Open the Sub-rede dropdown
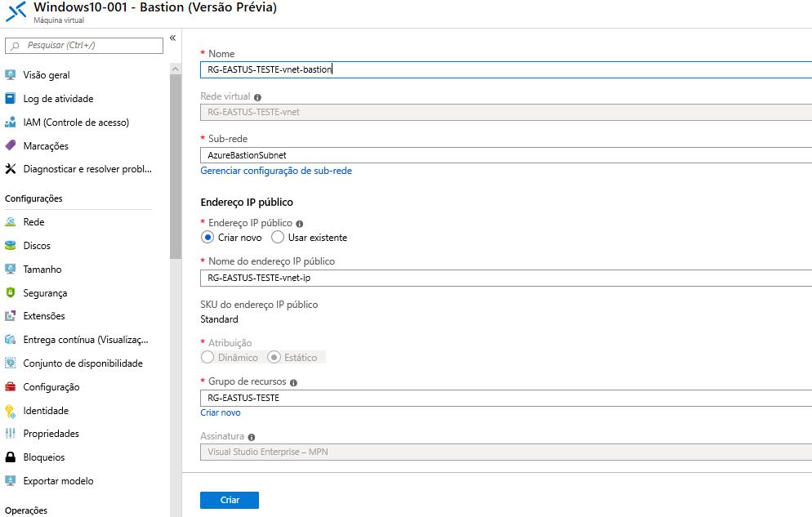The height and width of the screenshot is (517, 812). (505, 155)
